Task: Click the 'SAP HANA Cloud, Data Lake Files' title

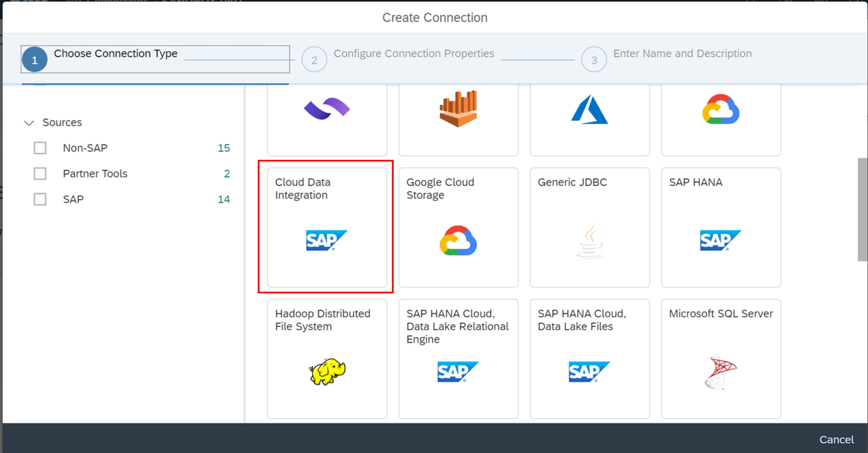Action: tap(582, 320)
